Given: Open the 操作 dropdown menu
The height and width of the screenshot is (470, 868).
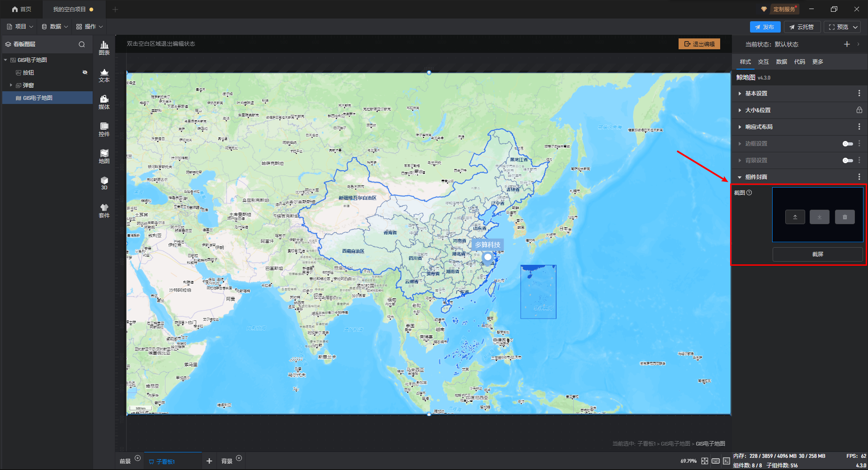Looking at the screenshot, I should pyautogui.click(x=90, y=27).
